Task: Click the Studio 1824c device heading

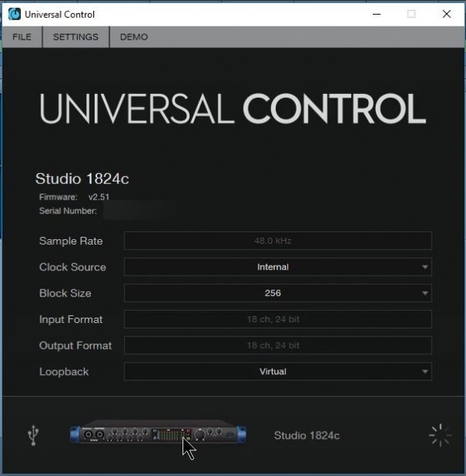Action: tap(82, 179)
